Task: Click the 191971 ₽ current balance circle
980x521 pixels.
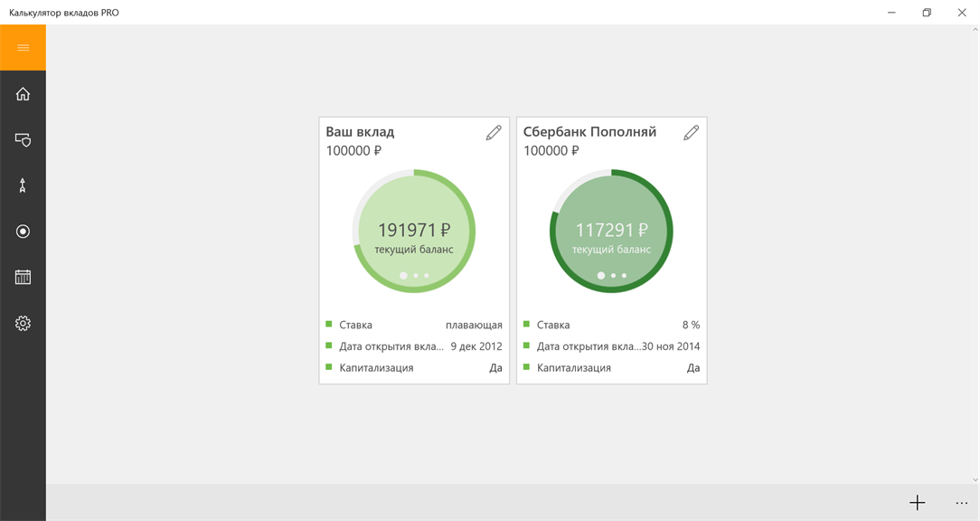Action: [414, 231]
